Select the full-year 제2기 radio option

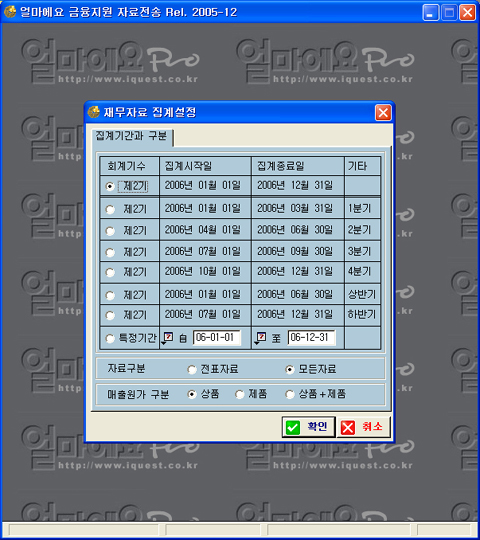[x=110, y=186]
